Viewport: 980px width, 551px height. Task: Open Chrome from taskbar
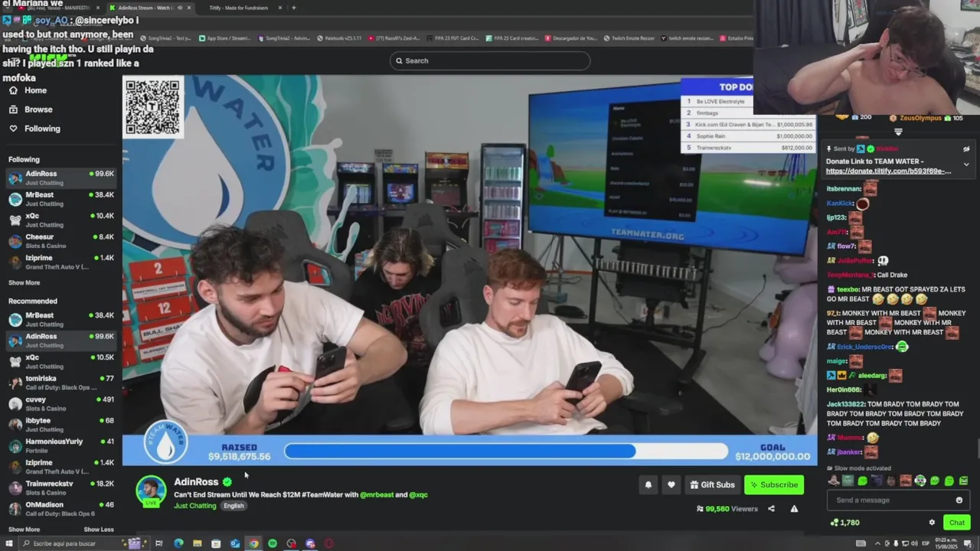(x=253, y=543)
